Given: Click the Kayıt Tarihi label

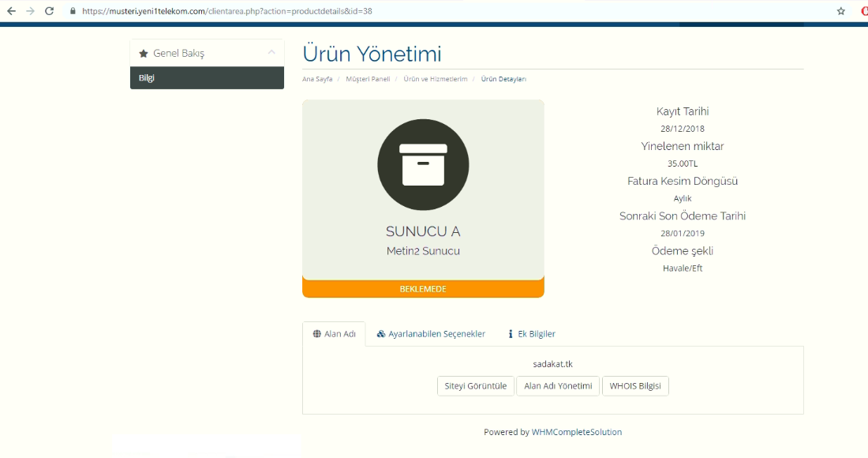Looking at the screenshot, I should coord(682,111).
